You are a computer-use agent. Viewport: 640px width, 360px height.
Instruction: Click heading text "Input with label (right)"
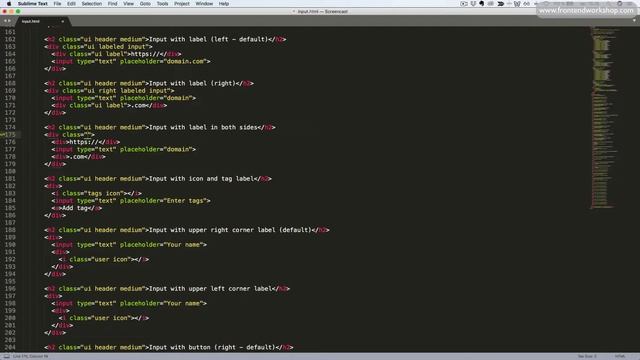(x=192, y=83)
